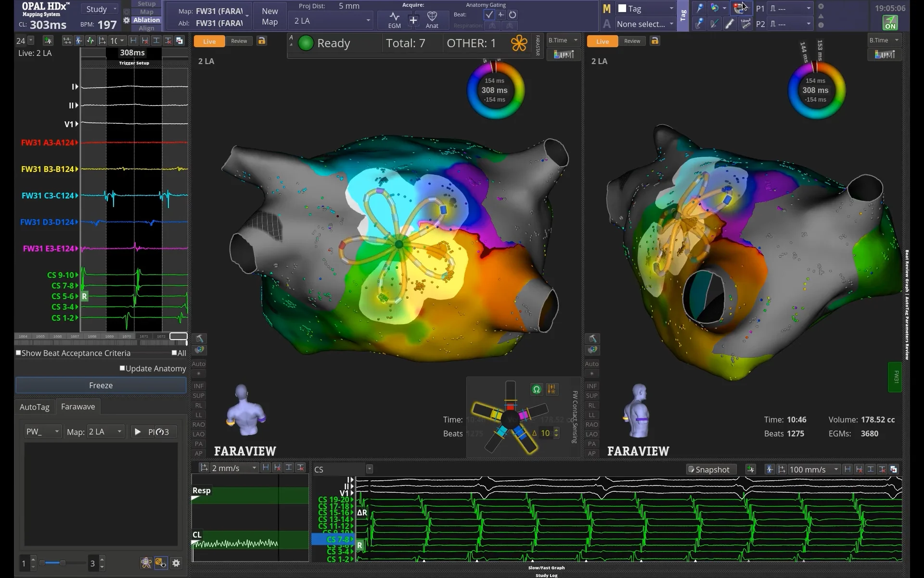Click the copy window icon in EGM toolbar
924x578 pixels.
point(180,40)
